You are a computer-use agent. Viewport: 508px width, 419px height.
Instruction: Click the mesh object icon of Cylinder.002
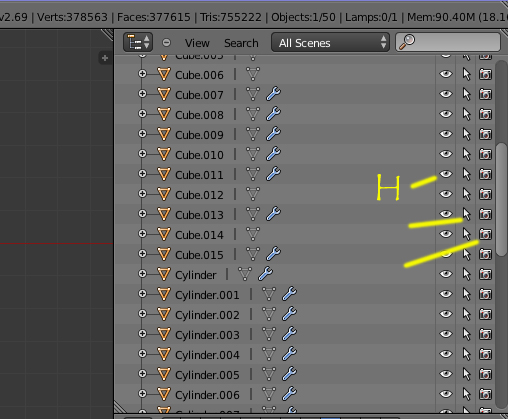pyautogui.click(x=164, y=314)
